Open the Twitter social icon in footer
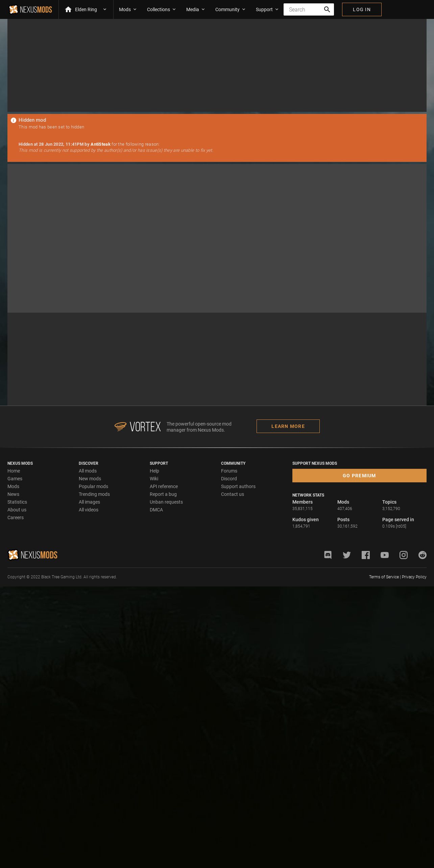Screen dimensions: 434x868 [347, 555]
